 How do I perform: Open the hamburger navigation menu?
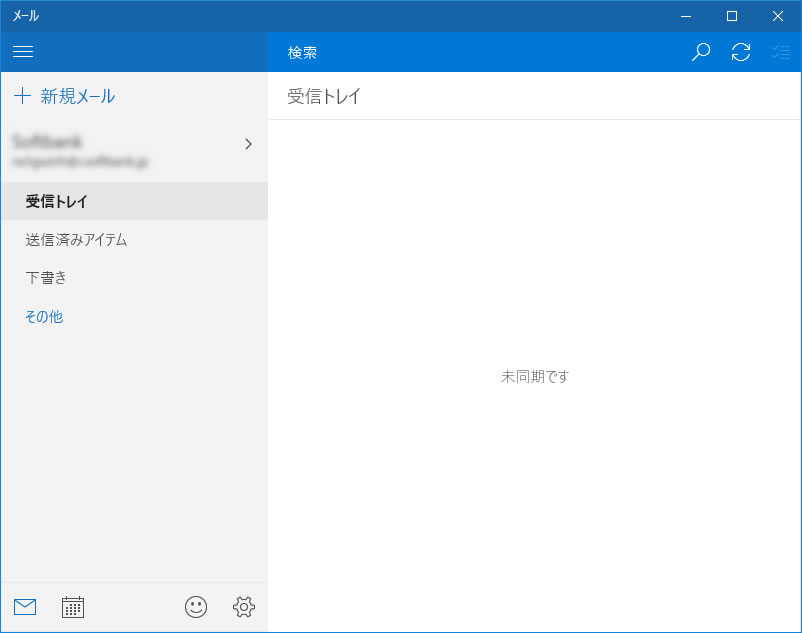[23, 52]
